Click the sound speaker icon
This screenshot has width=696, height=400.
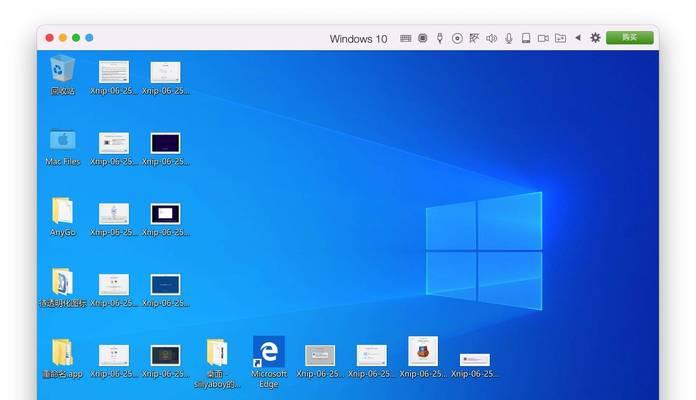click(491, 39)
